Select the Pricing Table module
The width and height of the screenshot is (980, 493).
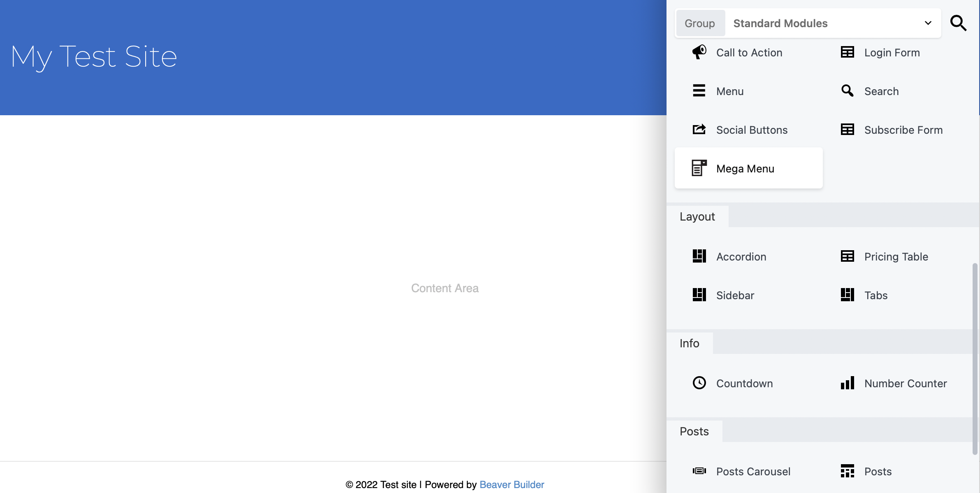coord(896,256)
